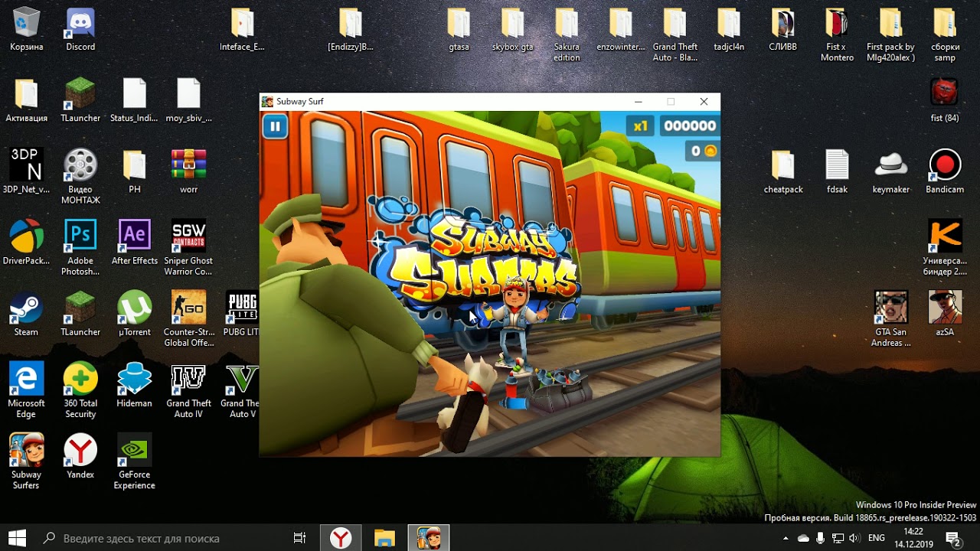980x551 pixels.
Task: Select the moy_sbiv_... file
Action: coord(188,100)
